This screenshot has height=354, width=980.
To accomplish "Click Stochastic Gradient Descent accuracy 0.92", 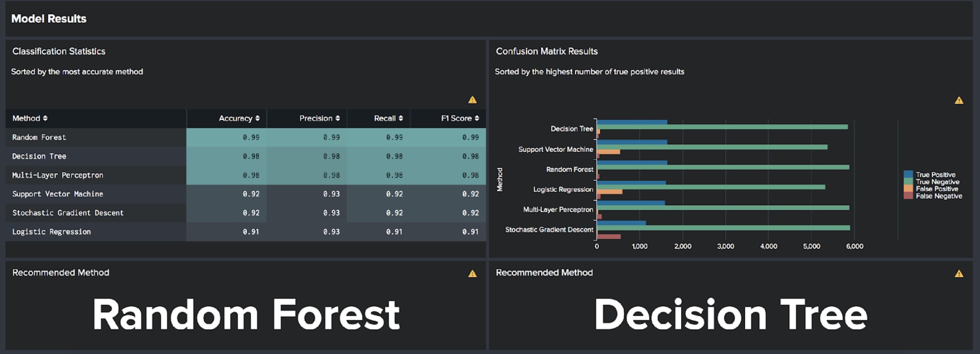I will coord(251,213).
